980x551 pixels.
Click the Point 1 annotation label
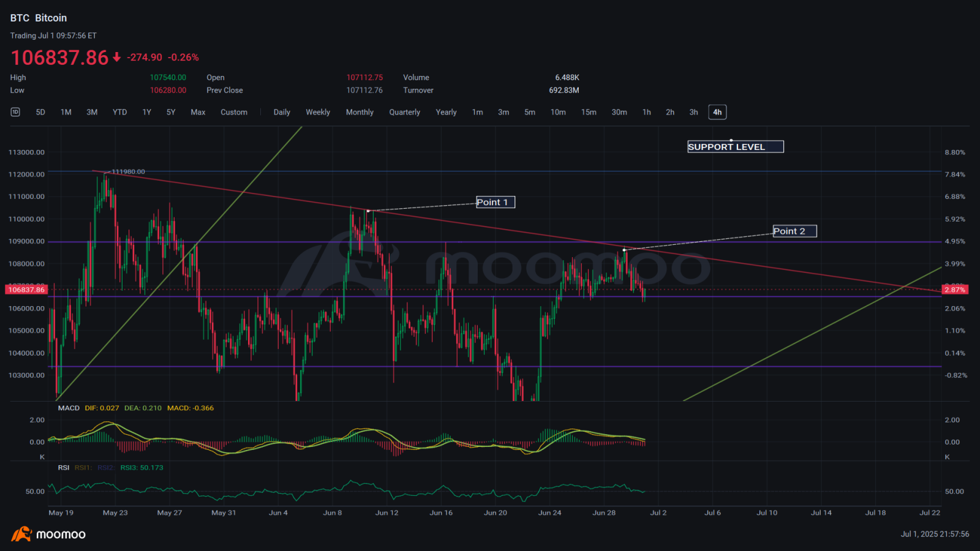[495, 202]
